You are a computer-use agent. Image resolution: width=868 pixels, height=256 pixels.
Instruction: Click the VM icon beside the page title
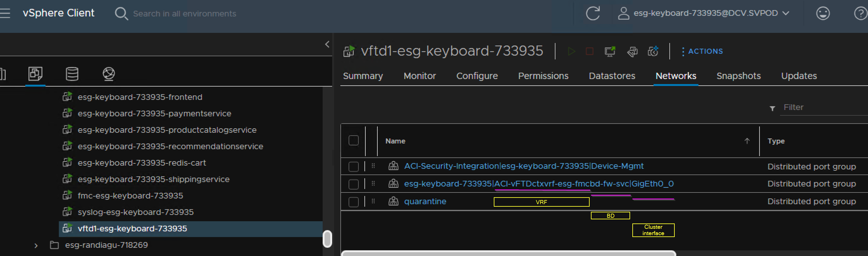coord(349,51)
